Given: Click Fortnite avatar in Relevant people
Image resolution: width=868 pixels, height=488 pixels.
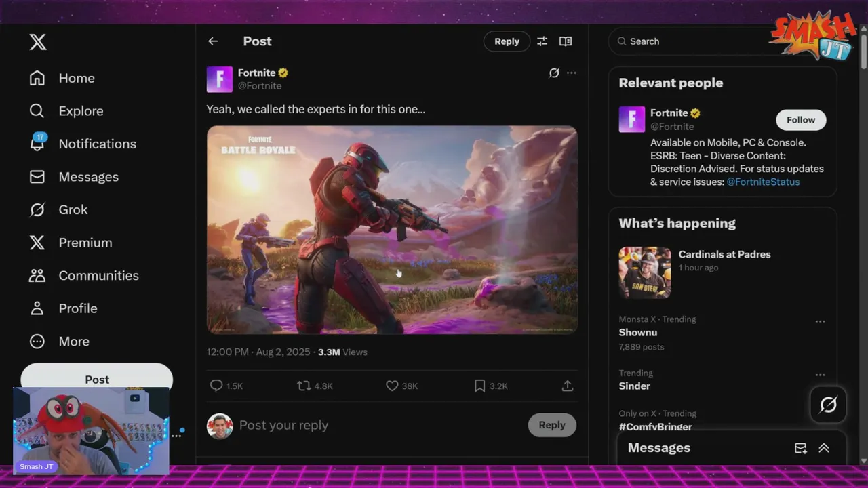Looking at the screenshot, I should point(632,120).
